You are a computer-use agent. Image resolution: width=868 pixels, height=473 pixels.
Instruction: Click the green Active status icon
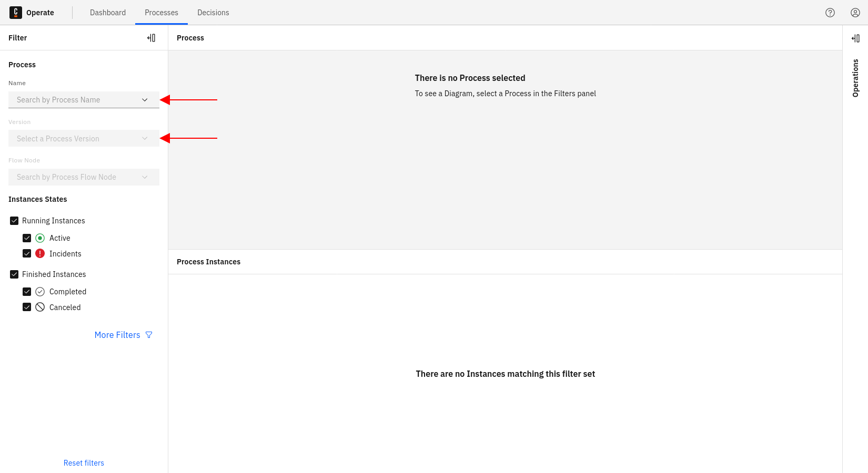pyautogui.click(x=40, y=238)
